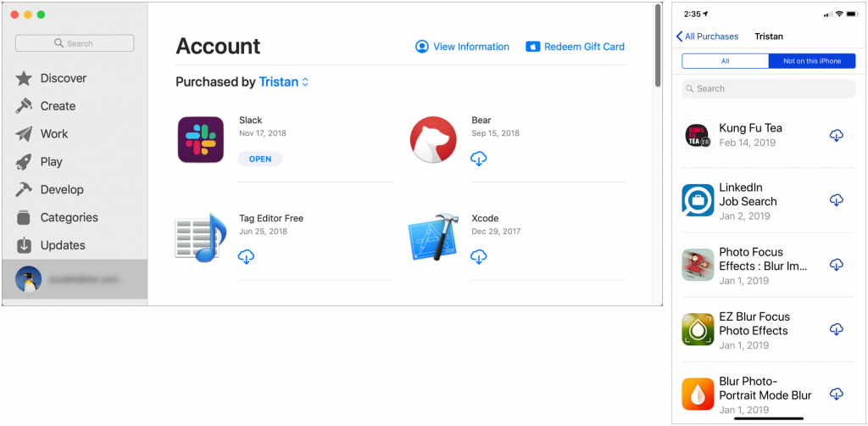Download EZ Blur Focus via cloud icon
The width and height of the screenshot is (868, 426).
pyautogui.click(x=837, y=329)
